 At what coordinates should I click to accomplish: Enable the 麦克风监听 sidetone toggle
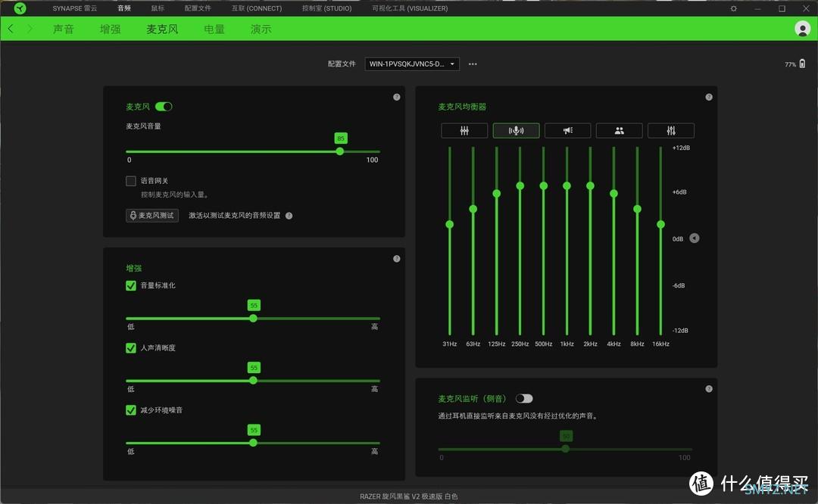pyautogui.click(x=524, y=399)
